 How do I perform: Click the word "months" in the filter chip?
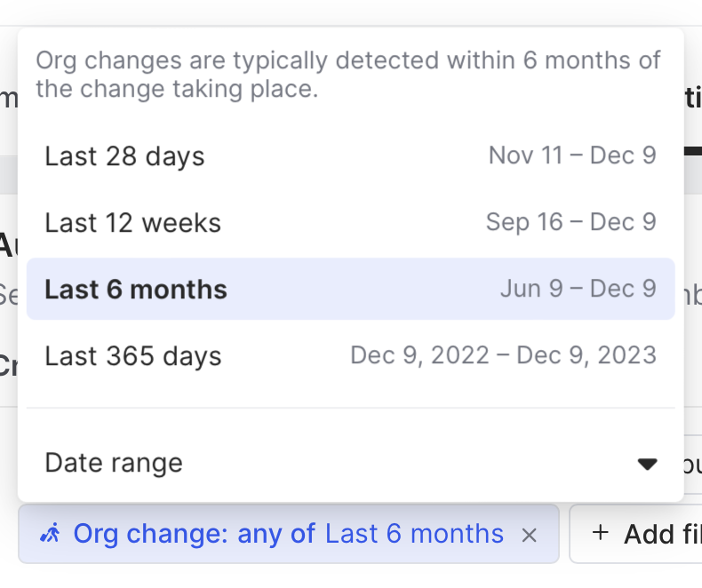(457, 534)
